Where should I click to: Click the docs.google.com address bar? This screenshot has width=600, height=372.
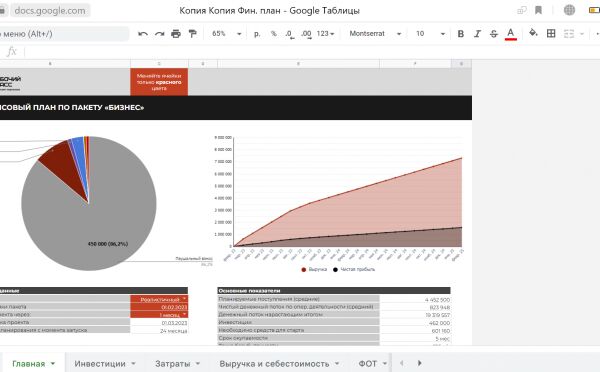(50, 10)
